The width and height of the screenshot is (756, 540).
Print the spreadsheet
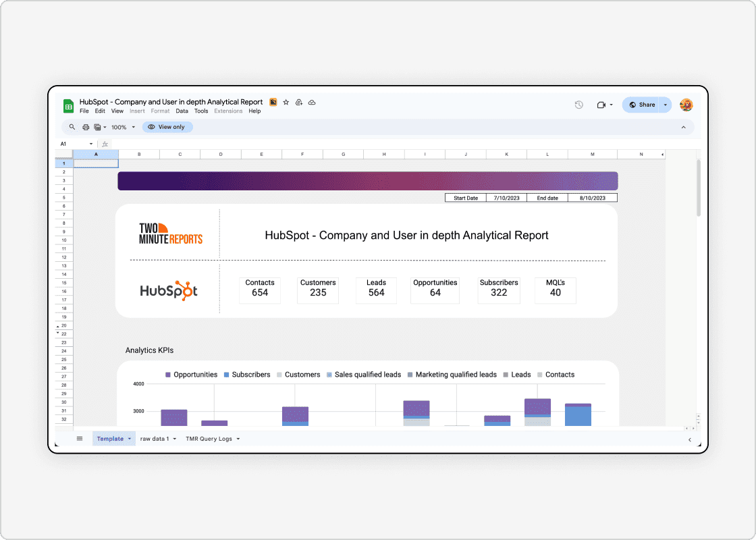pos(86,127)
